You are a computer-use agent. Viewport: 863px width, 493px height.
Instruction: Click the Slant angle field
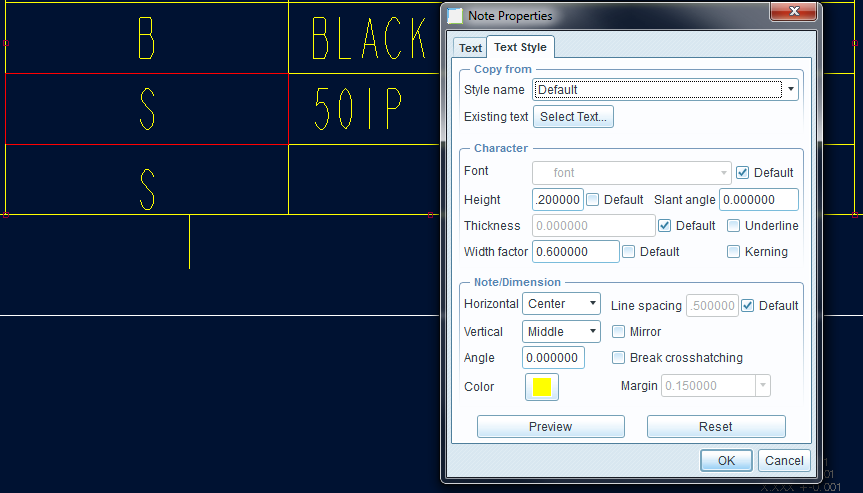(x=758, y=200)
